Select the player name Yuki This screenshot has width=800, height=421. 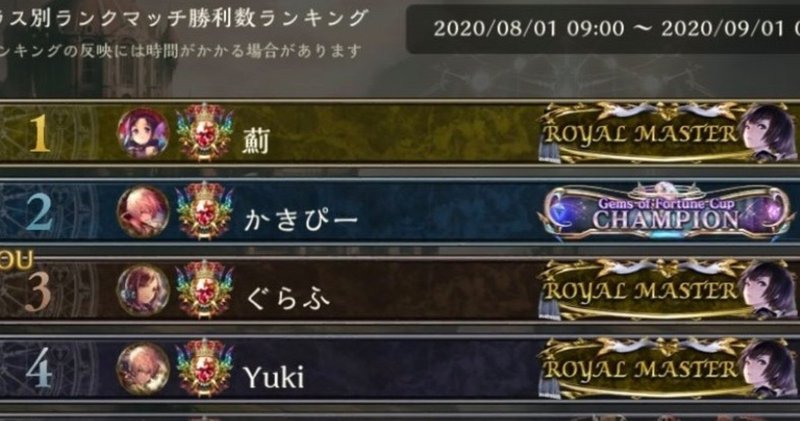point(274,377)
